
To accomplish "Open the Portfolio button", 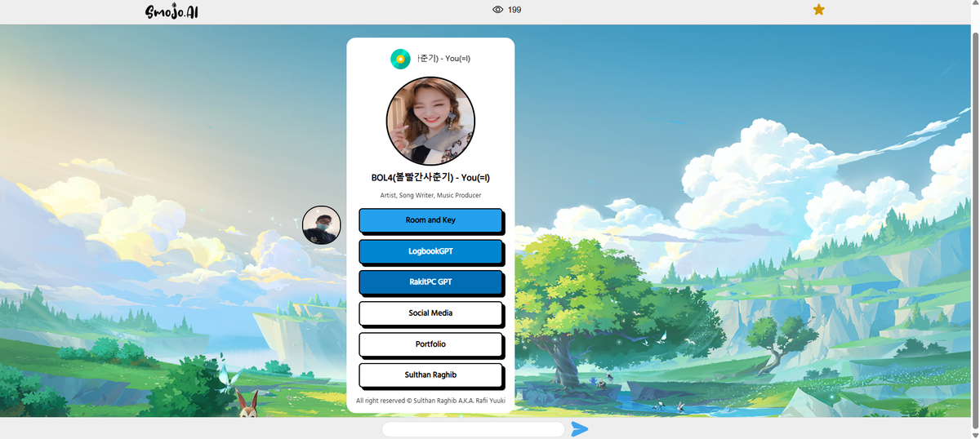I will point(430,344).
